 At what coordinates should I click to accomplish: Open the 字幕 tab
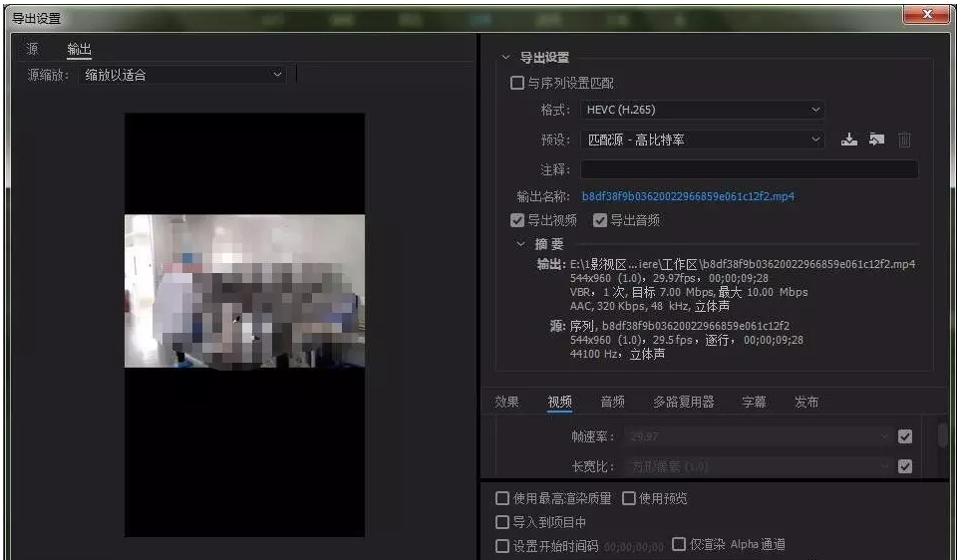click(x=754, y=403)
